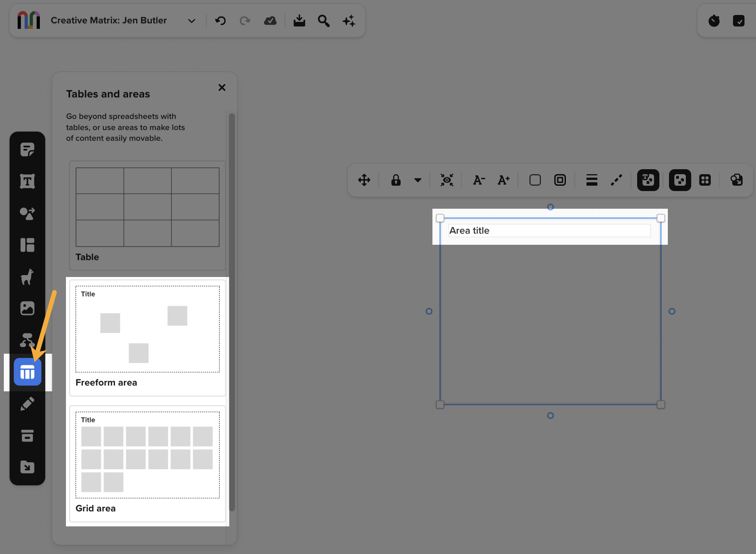Add a Freeform area from the panel
The width and height of the screenshot is (756, 554).
click(x=148, y=338)
